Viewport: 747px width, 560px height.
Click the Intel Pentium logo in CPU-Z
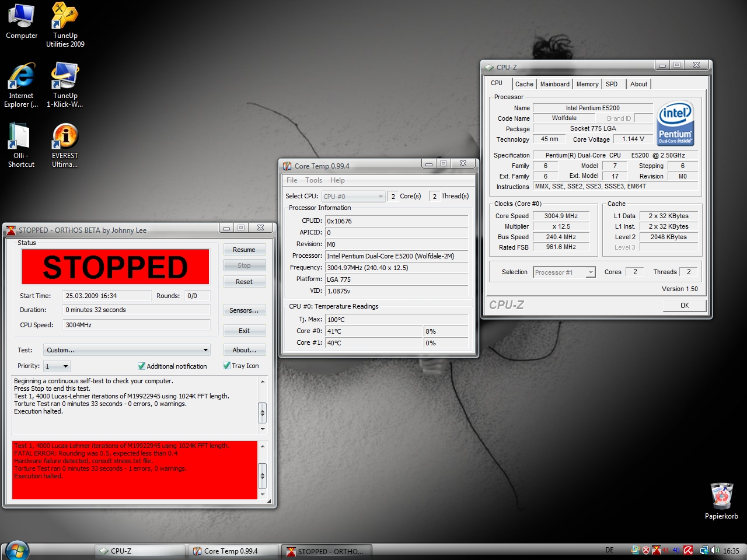pyautogui.click(x=675, y=124)
